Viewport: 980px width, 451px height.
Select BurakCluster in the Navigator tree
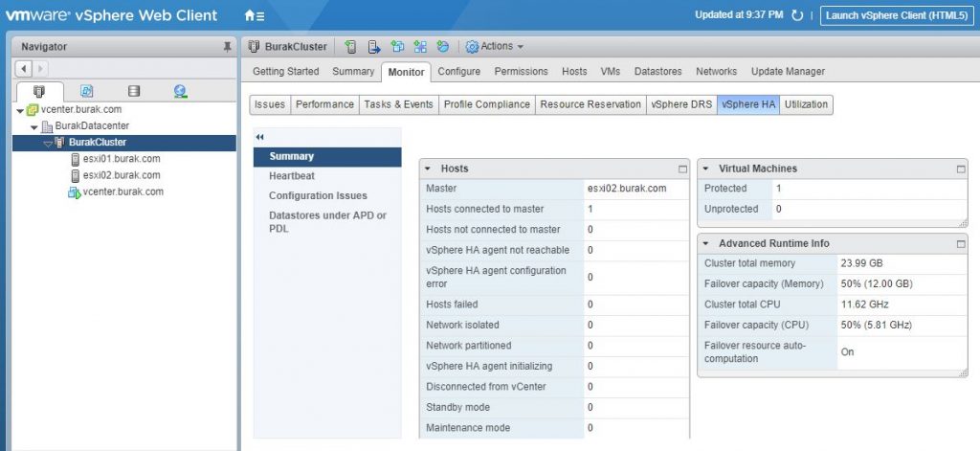tap(97, 142)
